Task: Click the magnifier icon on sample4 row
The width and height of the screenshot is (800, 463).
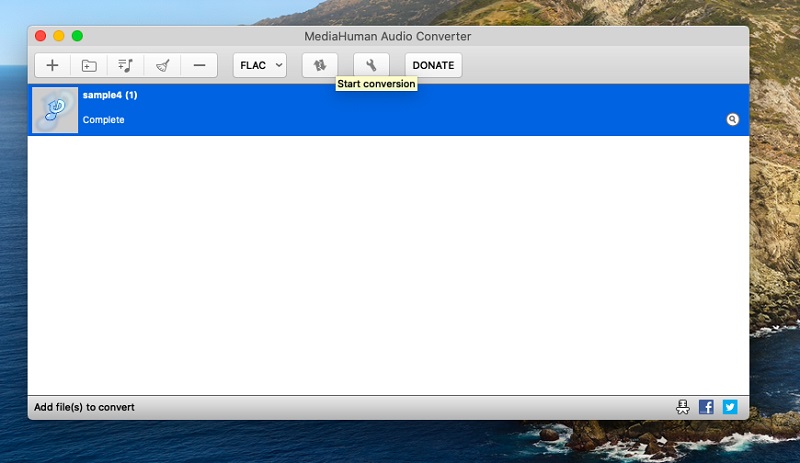Action: click(x=732, y=119)
